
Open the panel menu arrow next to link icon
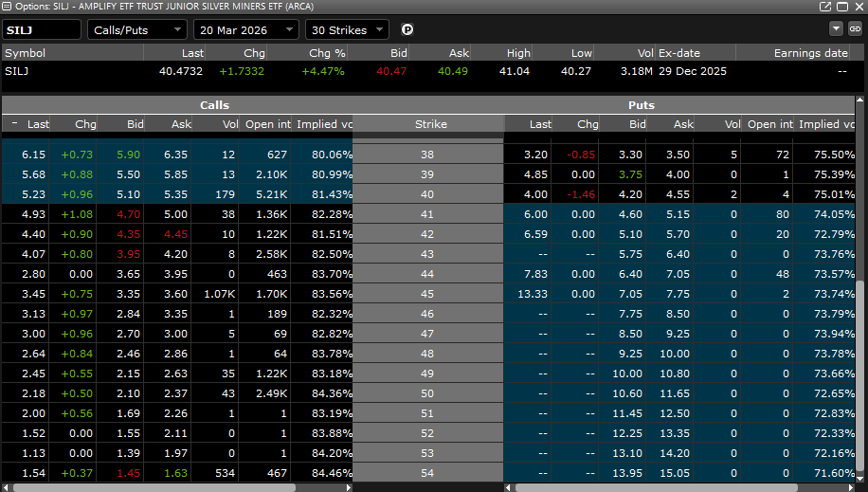[x=836, y=28]
